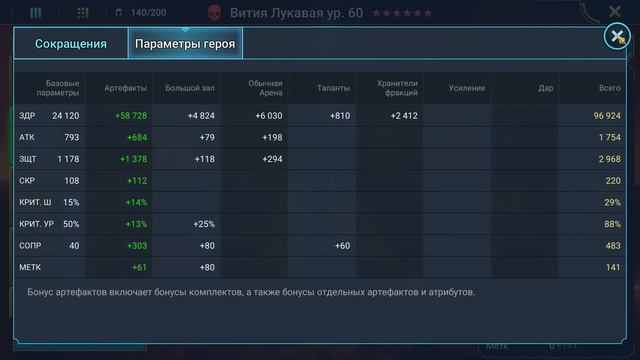Click the ЗЩТ row label
640x360 pixels.
pos(27,159)
